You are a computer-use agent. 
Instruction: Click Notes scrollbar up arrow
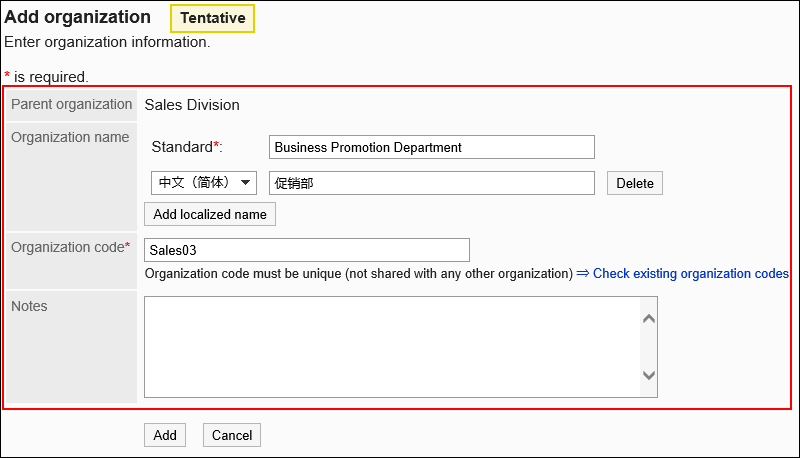(649, 319)
